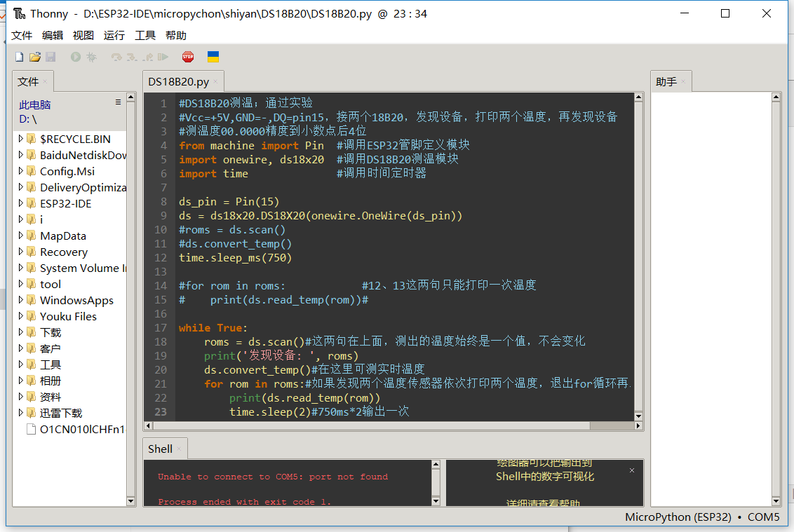Dismiss the plotter hint with its X

click(x=631, y=470)
